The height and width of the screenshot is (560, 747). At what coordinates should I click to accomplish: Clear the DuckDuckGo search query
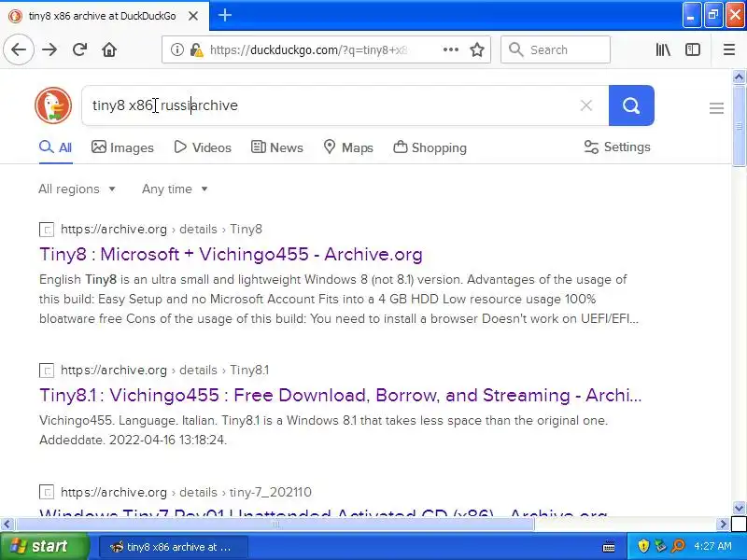586,105
